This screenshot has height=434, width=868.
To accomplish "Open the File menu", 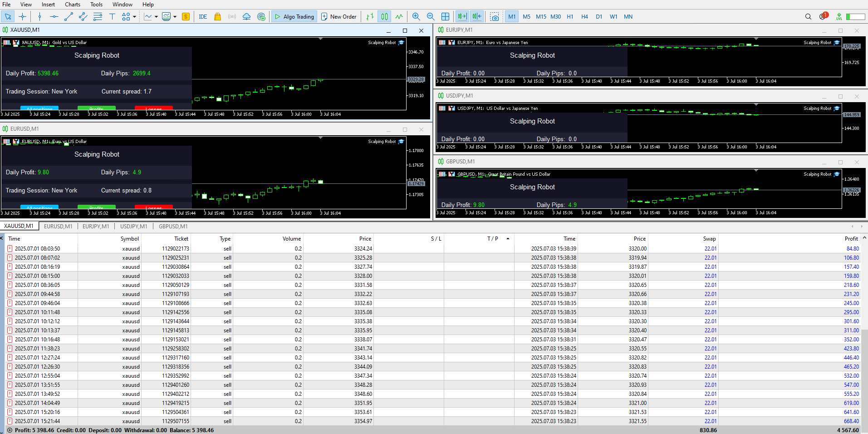I will click(x=6, y=5).
